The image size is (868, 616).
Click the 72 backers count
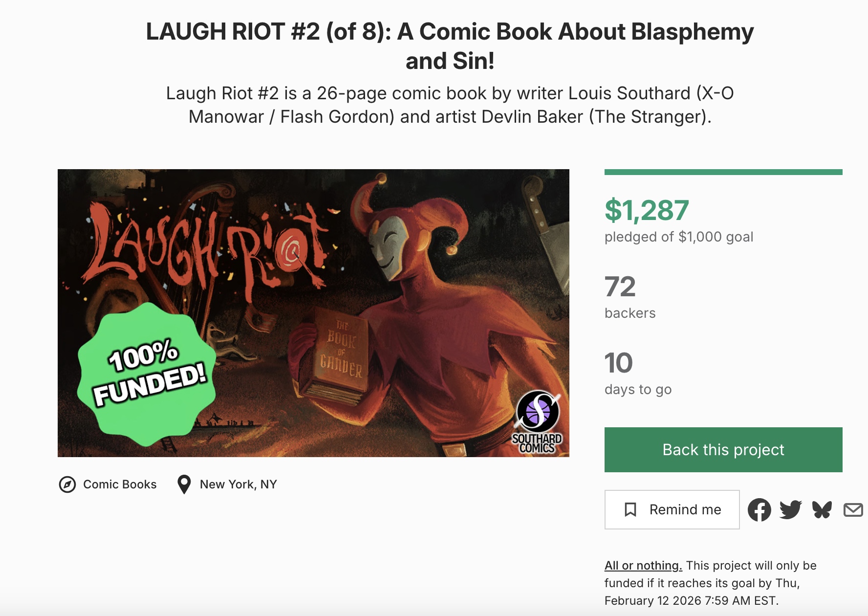pos(620,287)
